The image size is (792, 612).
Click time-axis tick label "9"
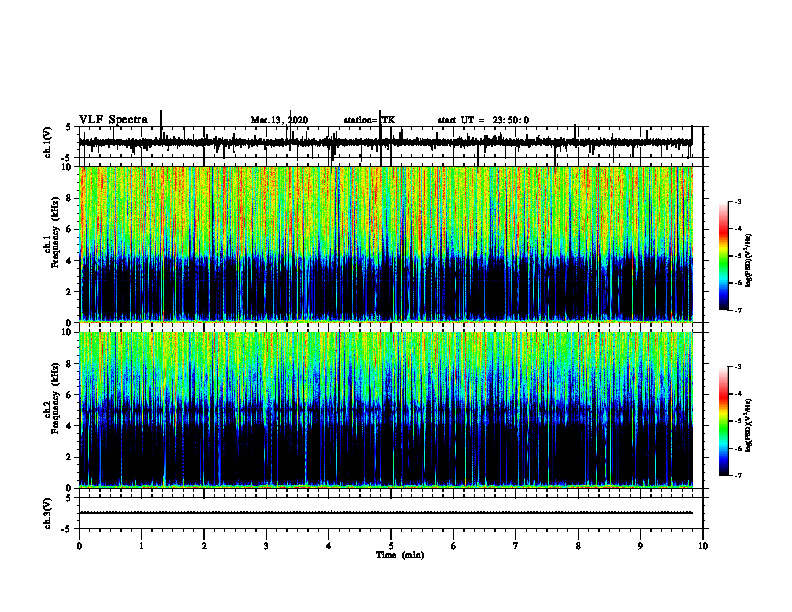pos(640,546)
